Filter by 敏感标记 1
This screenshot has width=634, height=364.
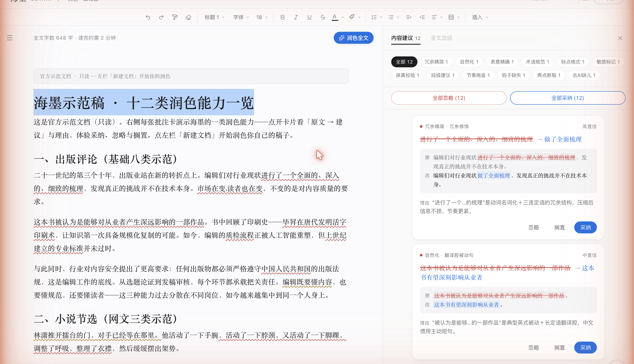click(608, 62)
